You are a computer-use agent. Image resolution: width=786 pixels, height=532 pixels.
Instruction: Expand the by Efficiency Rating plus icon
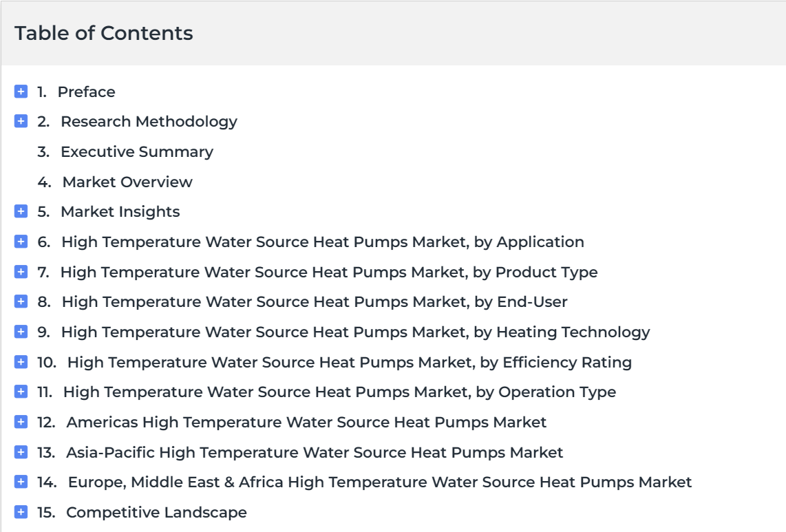pyautogui.click(x=21, y=361)
